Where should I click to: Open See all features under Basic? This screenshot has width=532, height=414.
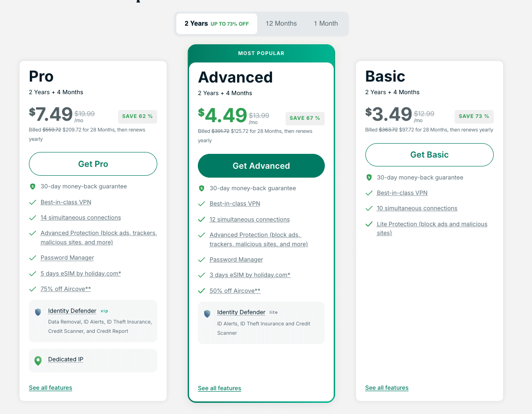[x=386, y=387]
